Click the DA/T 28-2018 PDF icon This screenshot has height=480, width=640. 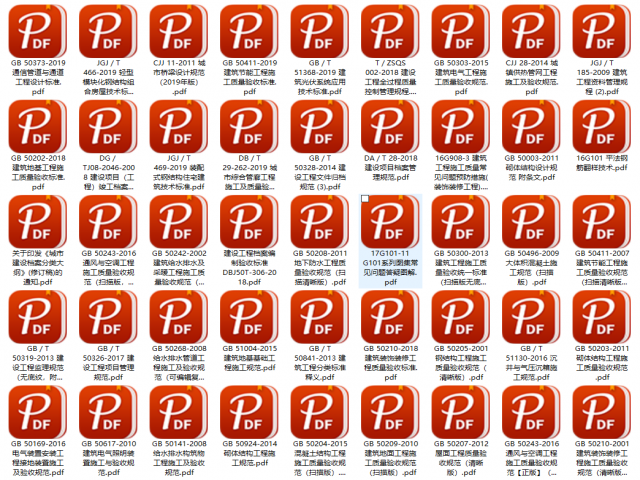click(x=390, y=127)
